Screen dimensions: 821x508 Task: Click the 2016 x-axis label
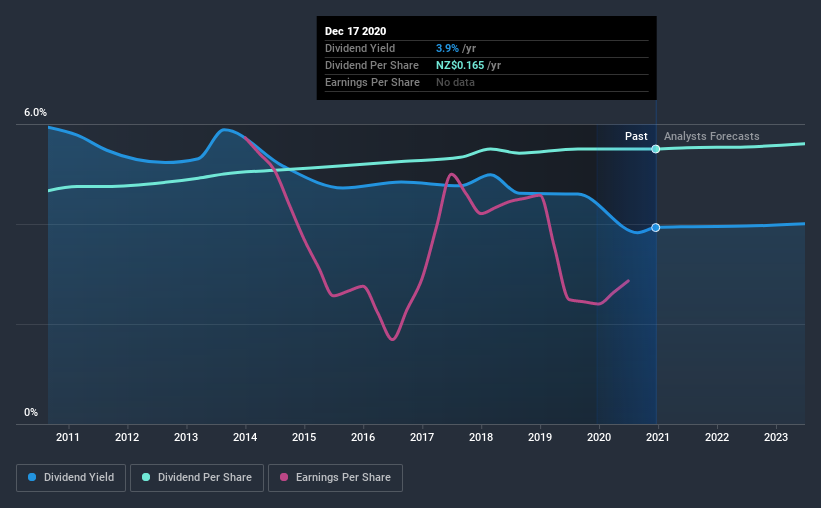pyautogui.click(x=363, y=437)
